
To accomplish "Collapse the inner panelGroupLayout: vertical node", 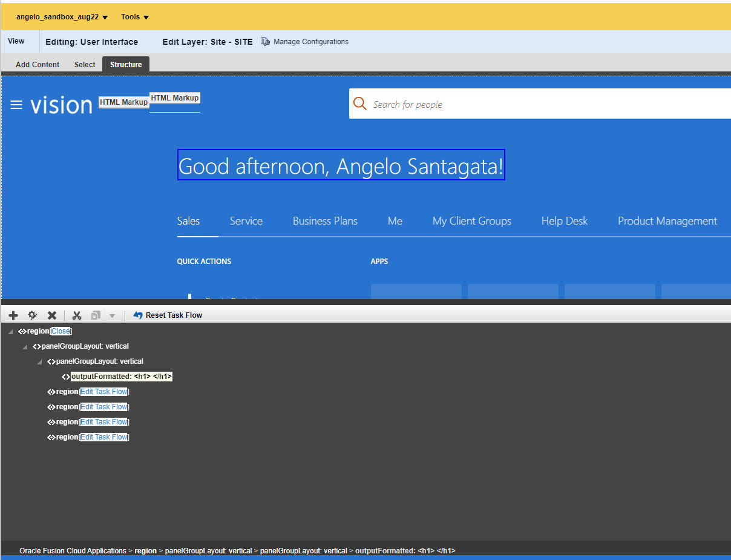I will coord(39,362).
